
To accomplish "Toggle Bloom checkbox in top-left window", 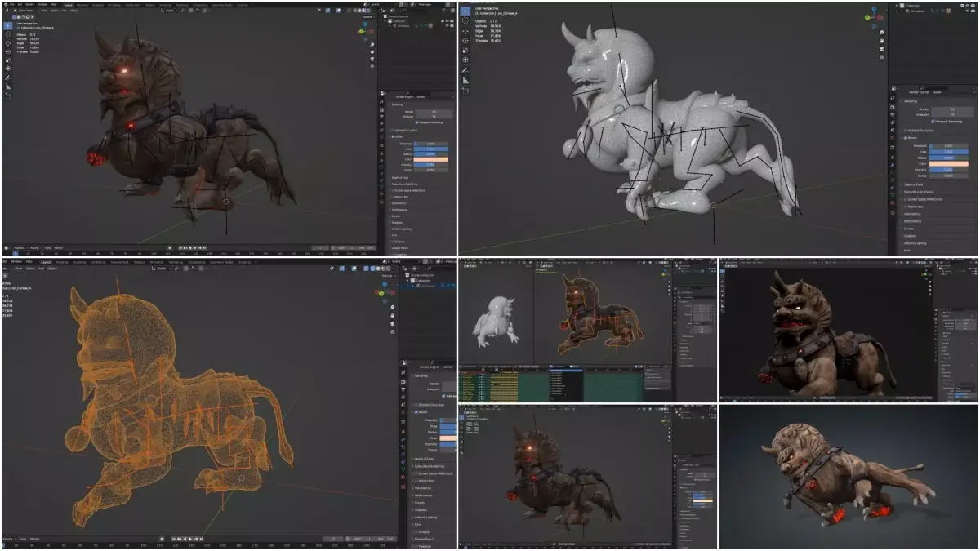I will [393, 136].
